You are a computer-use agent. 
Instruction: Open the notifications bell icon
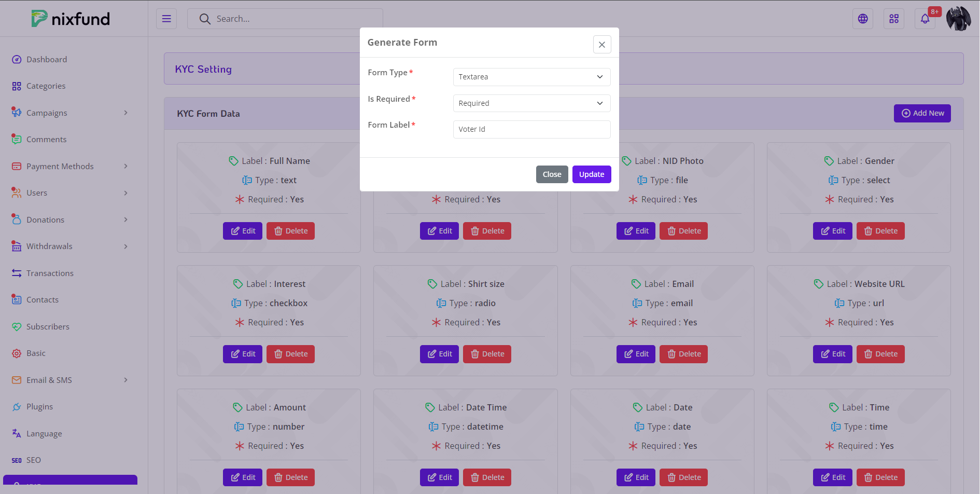[x=925, y=19]
